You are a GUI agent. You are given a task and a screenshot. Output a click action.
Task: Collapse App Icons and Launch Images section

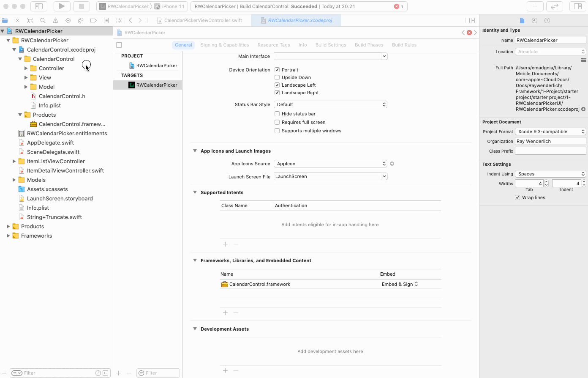[x=195, y=151]
